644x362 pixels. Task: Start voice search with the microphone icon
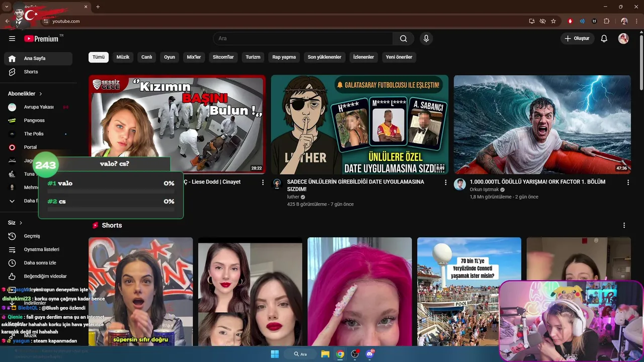click(426, 39)
